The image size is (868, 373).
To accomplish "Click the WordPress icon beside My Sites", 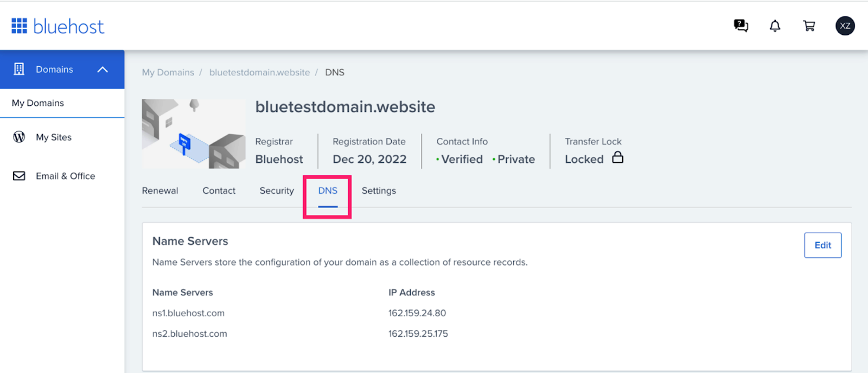I will pyautogui.click(x=19, y=137).
